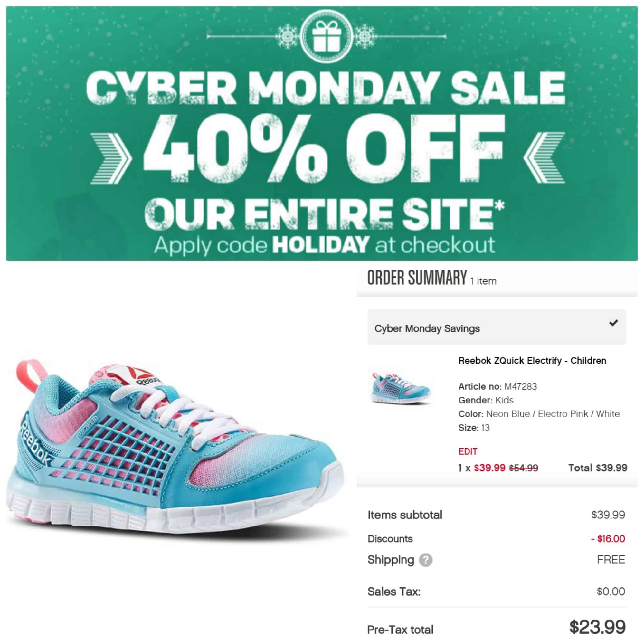Click the small shoe thumbnail in order summary
The height and width of the screenshot is (644, 644).
[x=401, y=387]
